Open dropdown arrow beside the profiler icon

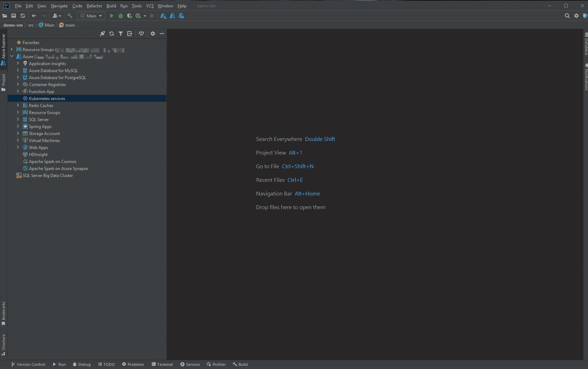tap(145, 16)
